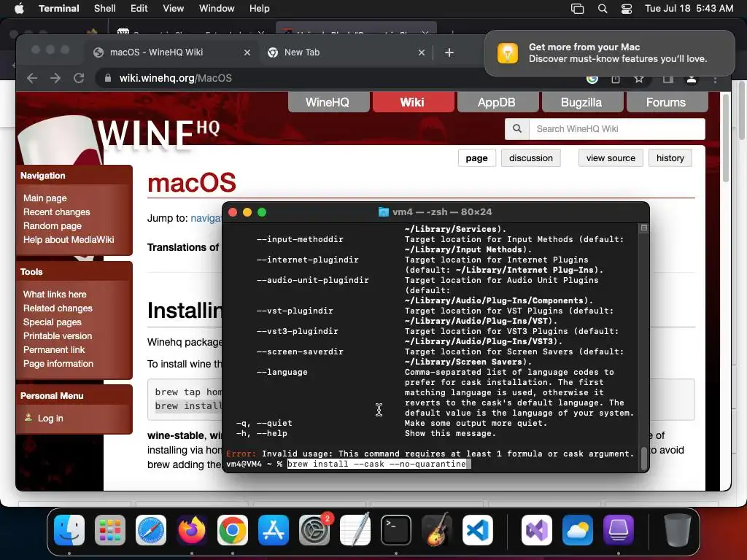Open System Preferences in the Dock
This screenshot has height=560, width=747.
(314, 530)
